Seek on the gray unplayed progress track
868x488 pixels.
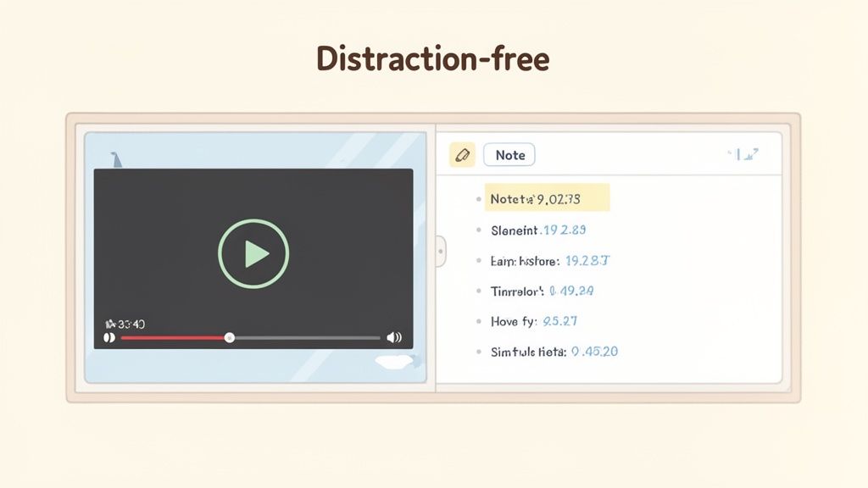pyautogui.click(x=307, y=337)
